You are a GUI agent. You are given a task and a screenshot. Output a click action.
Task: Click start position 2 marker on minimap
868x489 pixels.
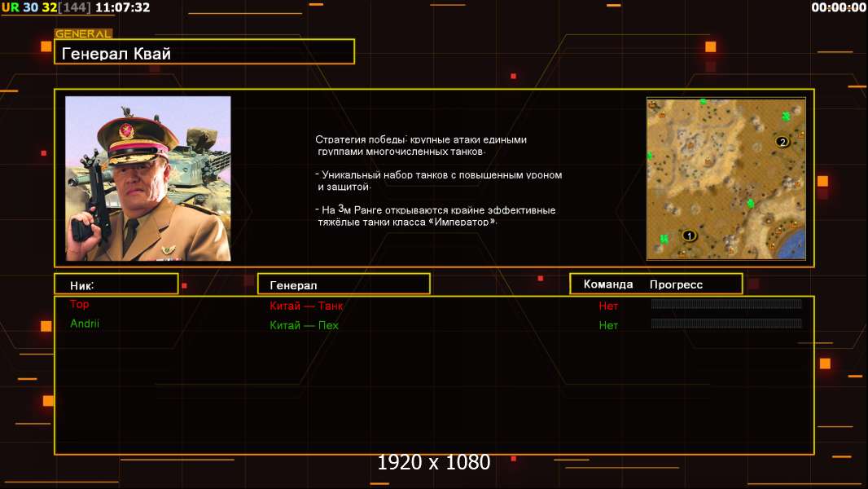783,142
